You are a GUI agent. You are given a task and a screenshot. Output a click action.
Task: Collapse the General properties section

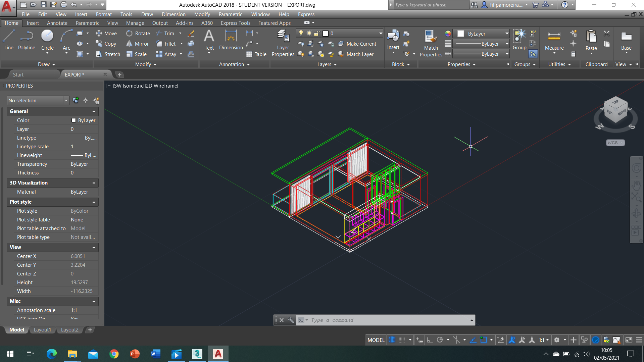pyautogui.click(x=94, y=111)
